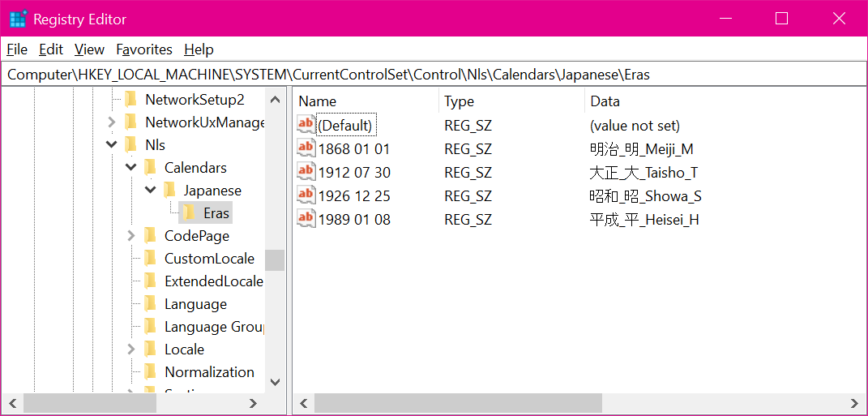
Task: Click the (Default) value string icon
Action: click(306, 125)
